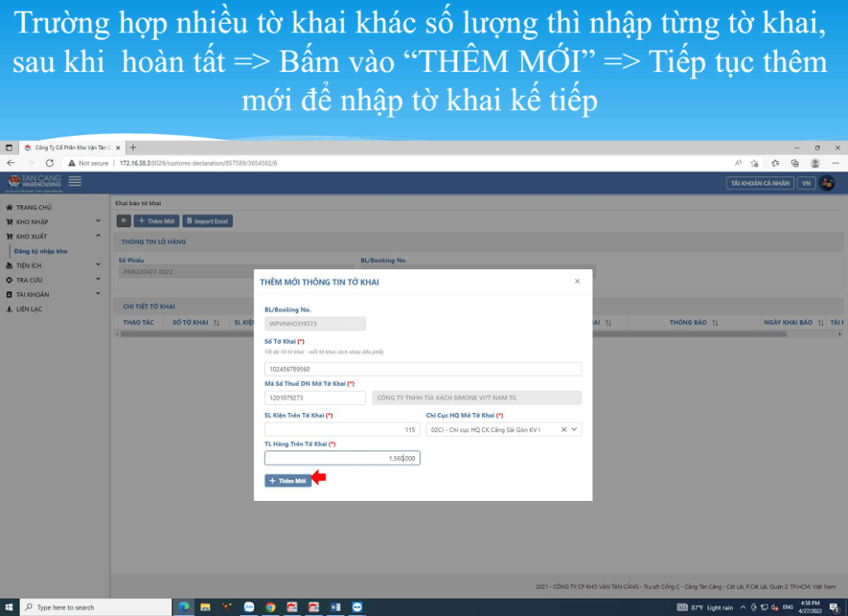This screenshot has height=616, width=848.
Task: Add this page to favorites via the star icon
Action: coord(754,163)
